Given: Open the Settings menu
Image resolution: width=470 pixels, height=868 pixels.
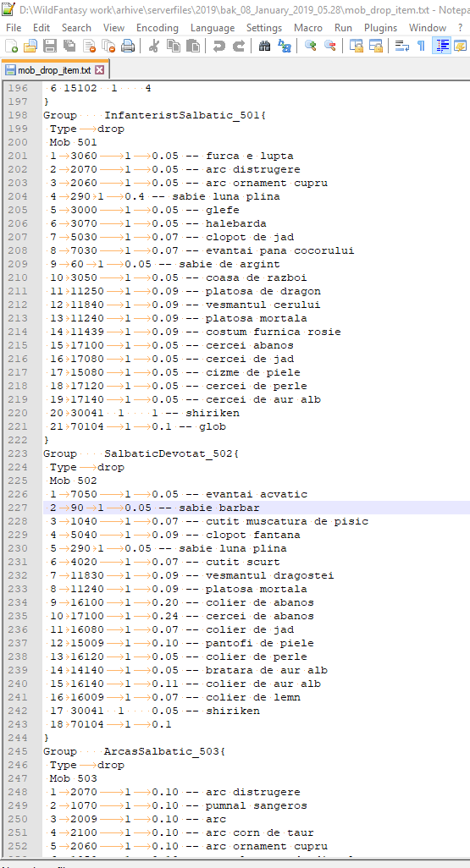Looking at the screenshot, I should click(x=264, y=28).
